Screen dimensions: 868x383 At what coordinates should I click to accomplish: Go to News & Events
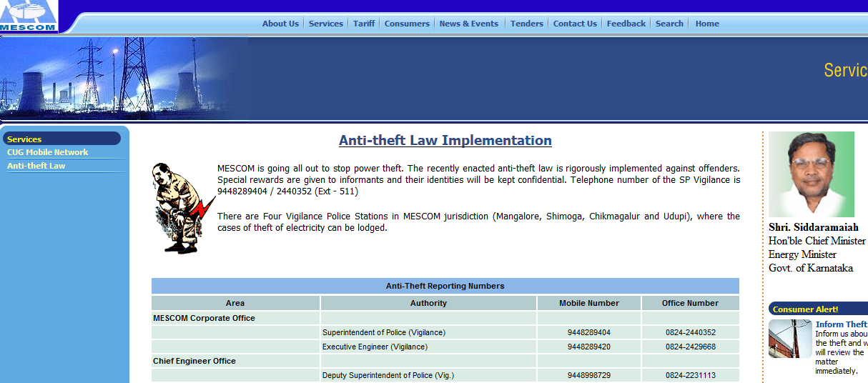coord(469,24)
